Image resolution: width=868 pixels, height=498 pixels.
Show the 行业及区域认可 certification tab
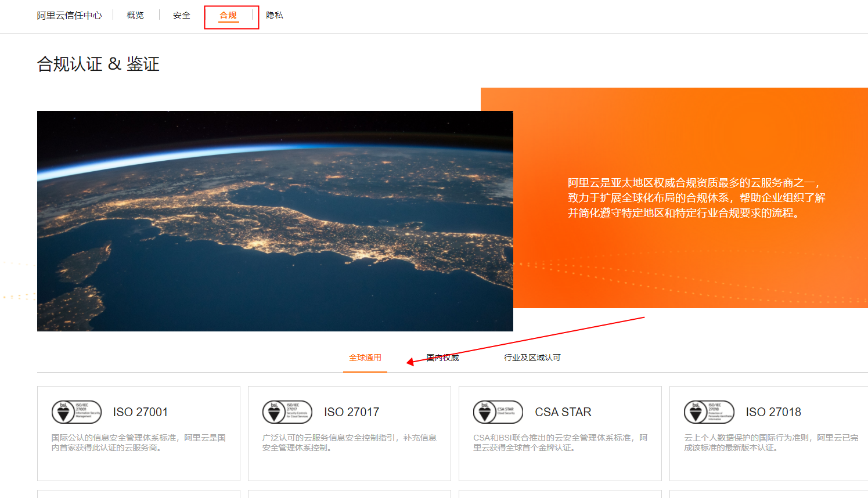click(x=532, y=358)
